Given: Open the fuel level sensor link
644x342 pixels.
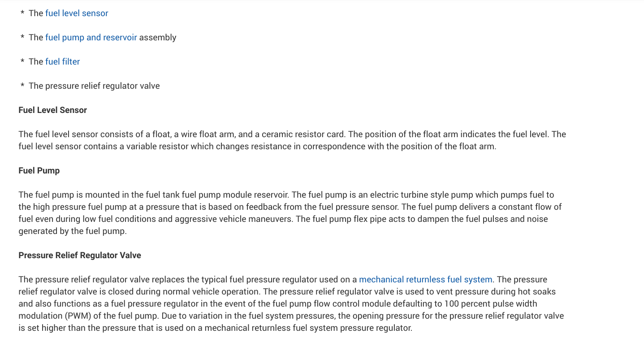Looking at the screenshot, I should [77, 13].
